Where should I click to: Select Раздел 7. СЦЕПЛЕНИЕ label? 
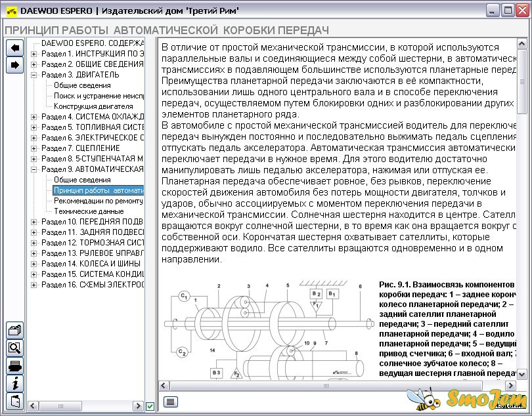pyautogui.click(x=80, y=148)
